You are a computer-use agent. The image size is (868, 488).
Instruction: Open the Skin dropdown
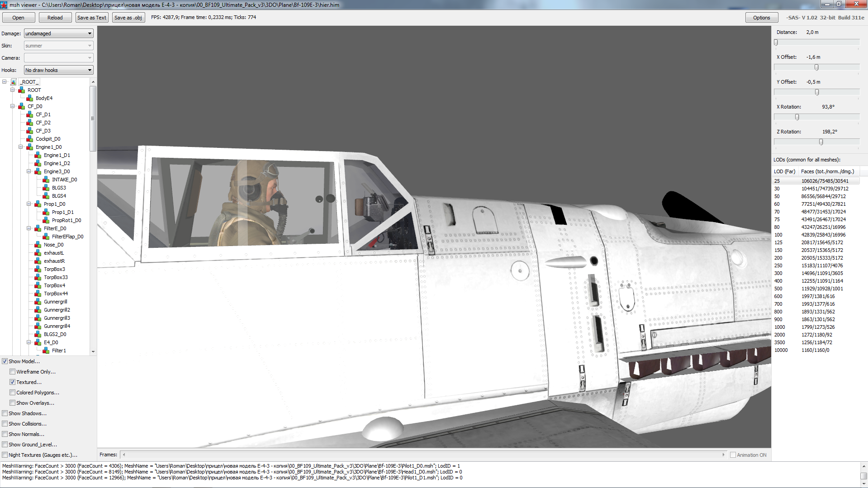click(59, 46)
